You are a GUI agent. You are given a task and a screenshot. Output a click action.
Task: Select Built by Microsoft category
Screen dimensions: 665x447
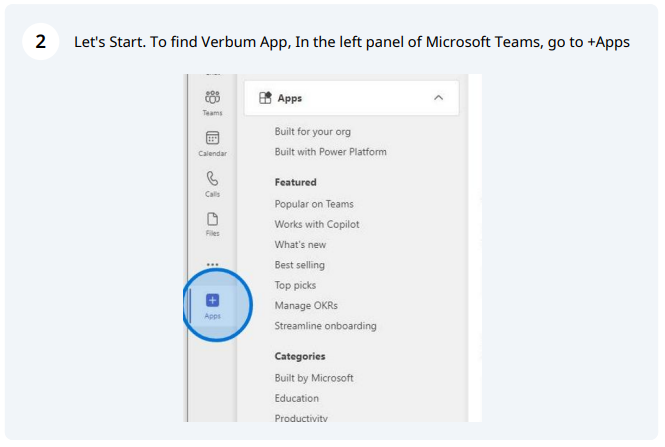314,378
